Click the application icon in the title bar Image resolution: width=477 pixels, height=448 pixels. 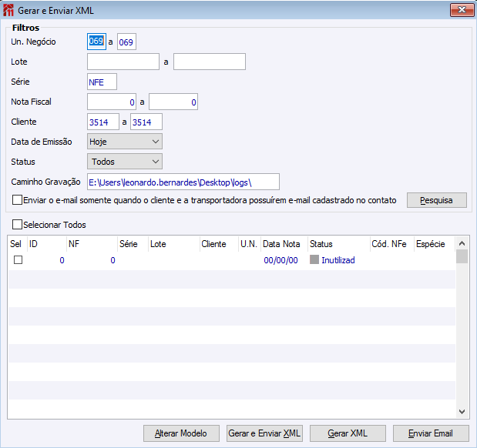[x=8, y=10]
